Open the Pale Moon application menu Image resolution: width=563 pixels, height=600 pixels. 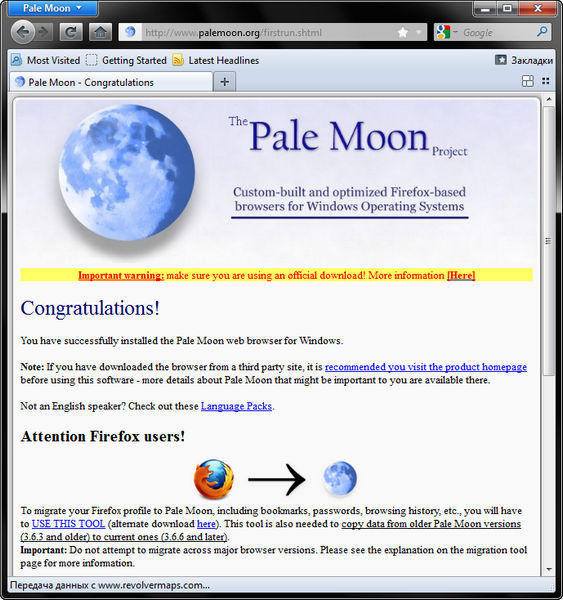point(53,8)
